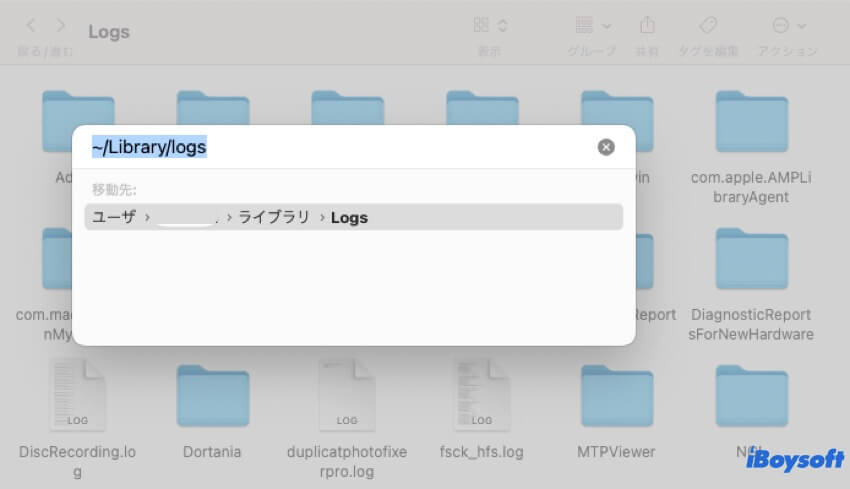The width and height of the screenshot is (850, 489).
Task: Expand action menu dropdown arrow
Action: (802, 26)
